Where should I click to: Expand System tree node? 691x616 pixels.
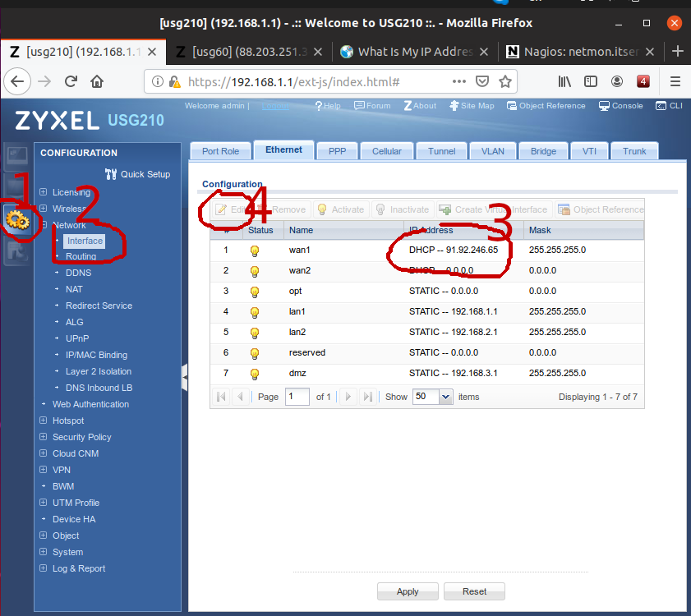[44, 552]
